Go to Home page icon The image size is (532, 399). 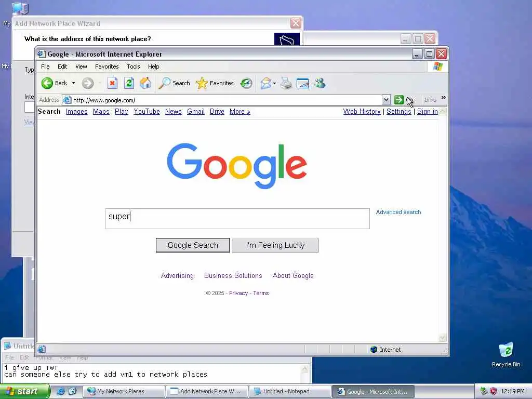tap(145, 83)
